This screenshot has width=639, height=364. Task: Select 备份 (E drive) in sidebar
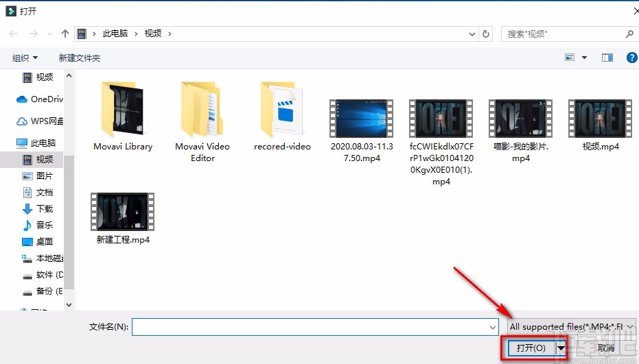coord(43,291)
